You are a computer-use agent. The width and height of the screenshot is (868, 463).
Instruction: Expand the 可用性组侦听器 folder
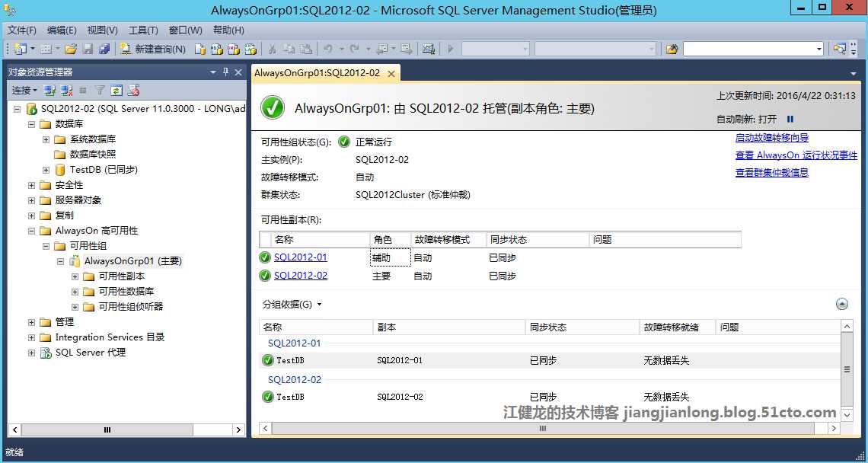click(x=75, y=307)
